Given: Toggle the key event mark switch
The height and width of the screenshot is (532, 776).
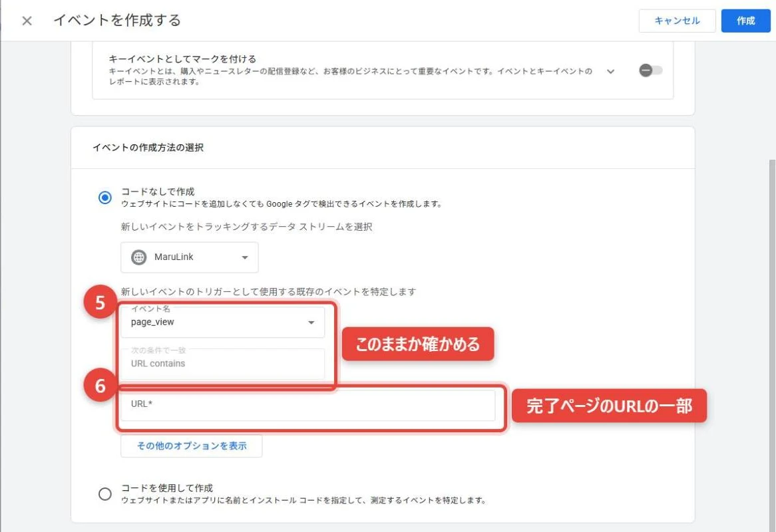Looking at the screenshot, I should (x=650, y=70).
